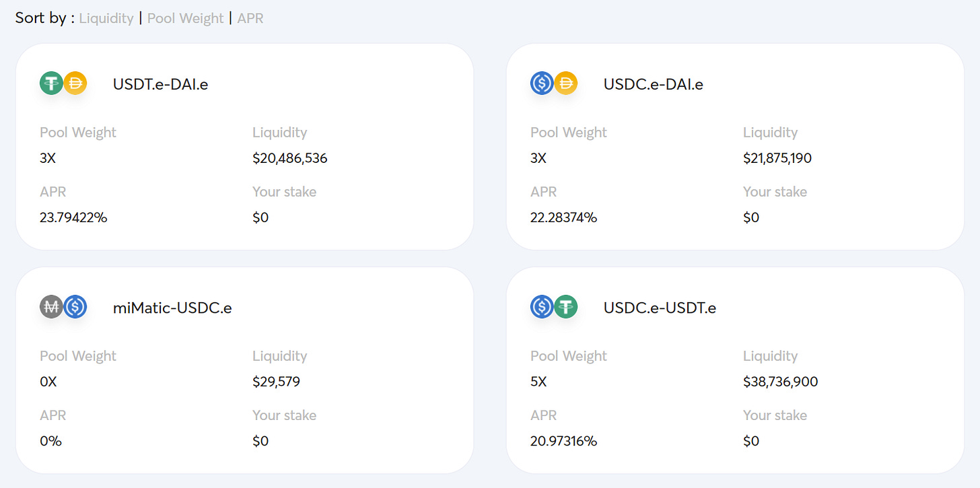Select liquidity value $21,875,190
980x488 pixels.
click(x=777, y=159)
